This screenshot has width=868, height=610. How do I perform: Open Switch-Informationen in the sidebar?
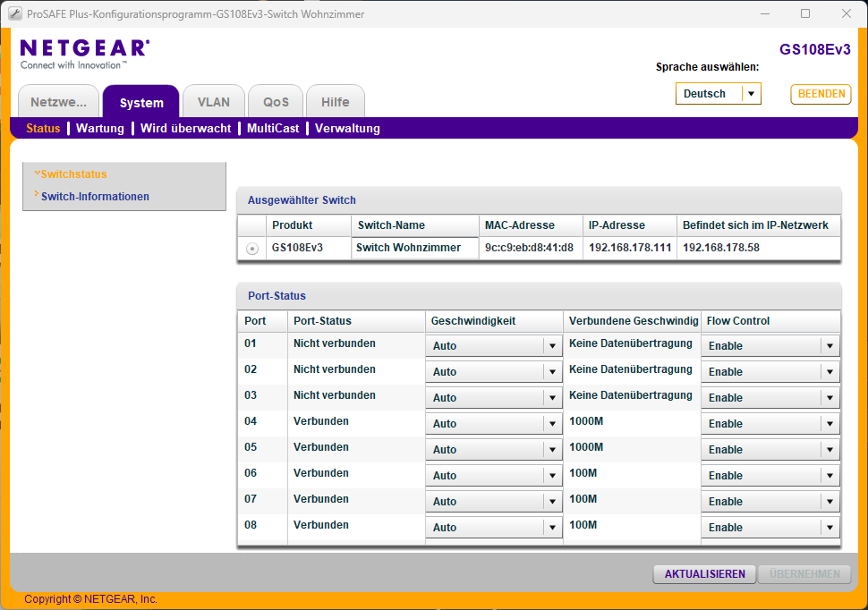tap(95, 197)
